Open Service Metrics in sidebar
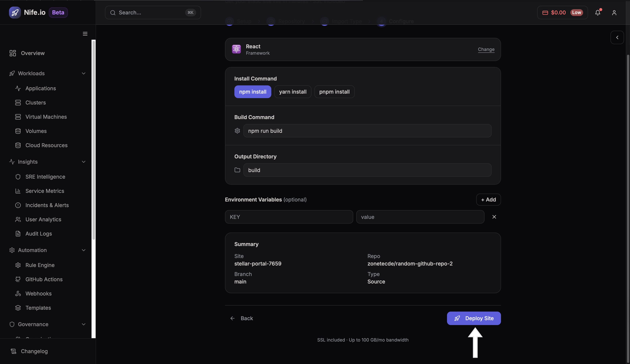Image resolution: width=630 pixels, height=364 pixels. coord(45,191)
